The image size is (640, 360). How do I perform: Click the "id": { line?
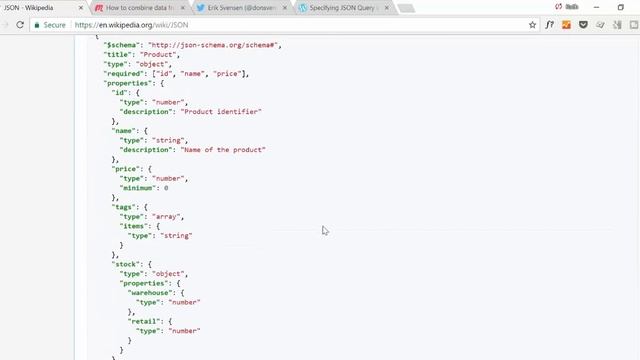125,93
